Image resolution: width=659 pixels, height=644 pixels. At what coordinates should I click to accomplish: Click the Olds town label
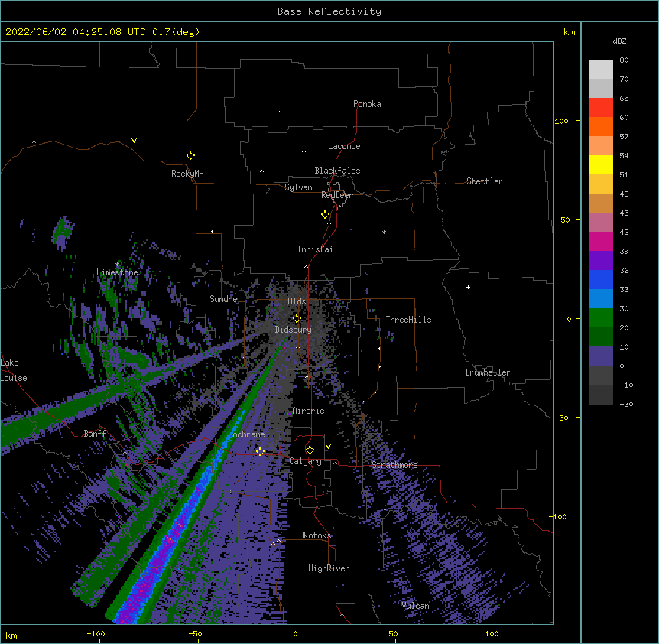coord(297,301)
